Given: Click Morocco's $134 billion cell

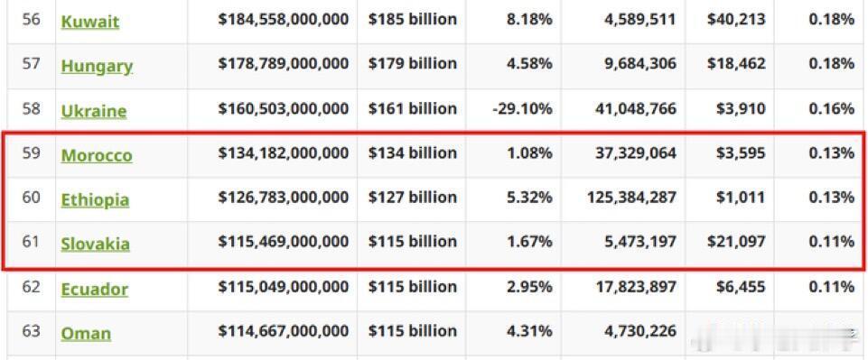Looking at the screenshot, I should click(x=413, y=153).
